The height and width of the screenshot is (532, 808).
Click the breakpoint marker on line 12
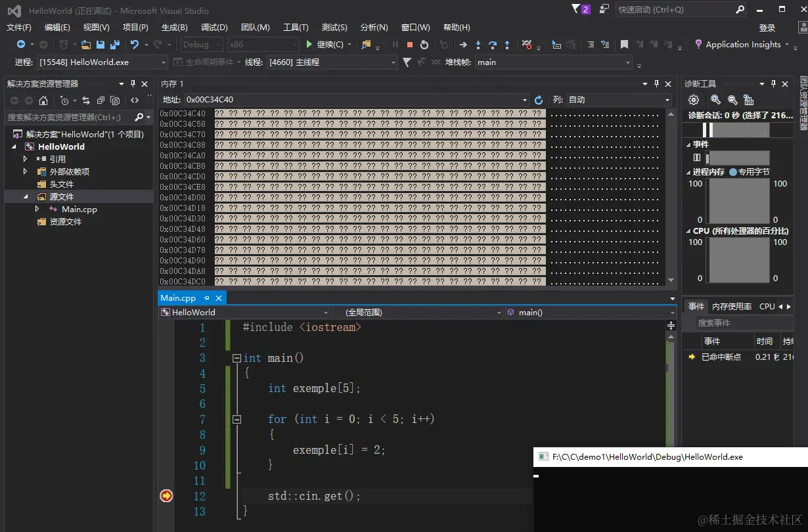166,496
